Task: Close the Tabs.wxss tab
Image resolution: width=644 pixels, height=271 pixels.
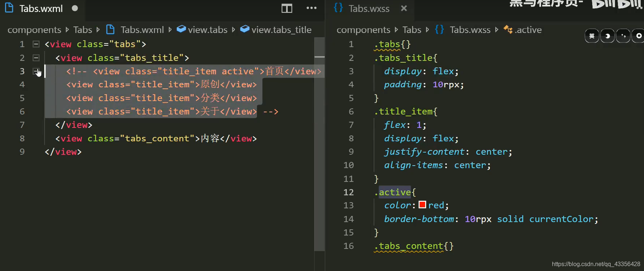Action: [x=404, y=8]
